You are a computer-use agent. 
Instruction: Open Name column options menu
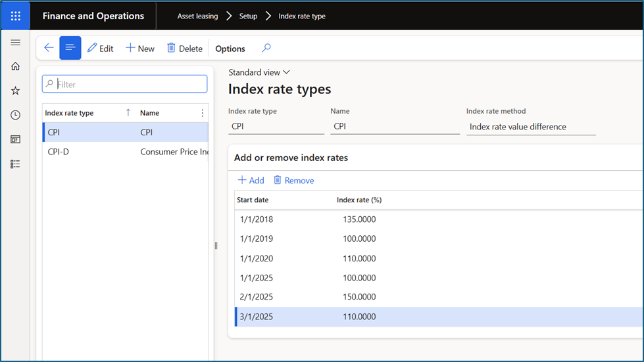(202, 113)
